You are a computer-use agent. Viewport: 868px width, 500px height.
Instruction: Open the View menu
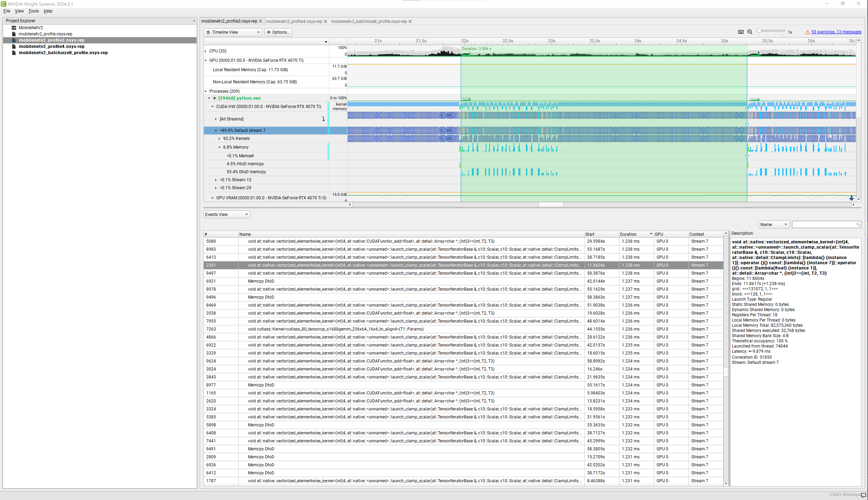pyautogui.click(x=19, y=11)
